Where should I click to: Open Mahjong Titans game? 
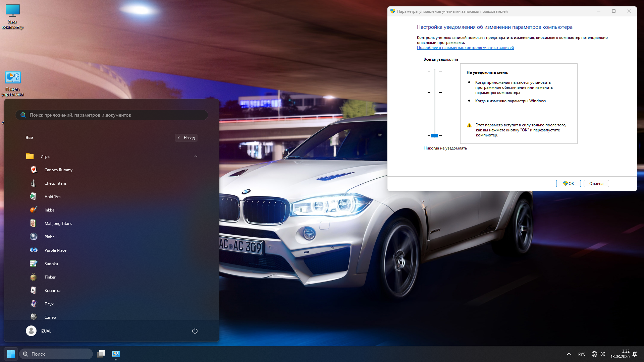point(58,224)
